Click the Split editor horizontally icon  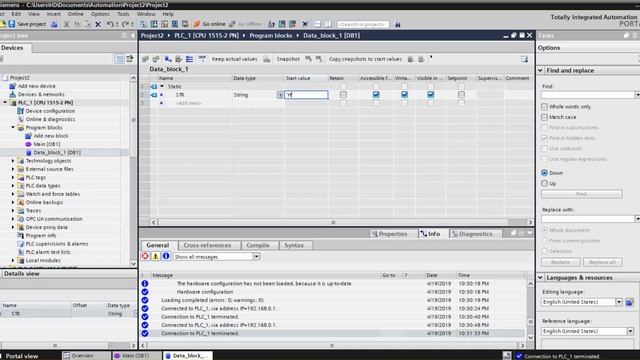tap(318, 24)
